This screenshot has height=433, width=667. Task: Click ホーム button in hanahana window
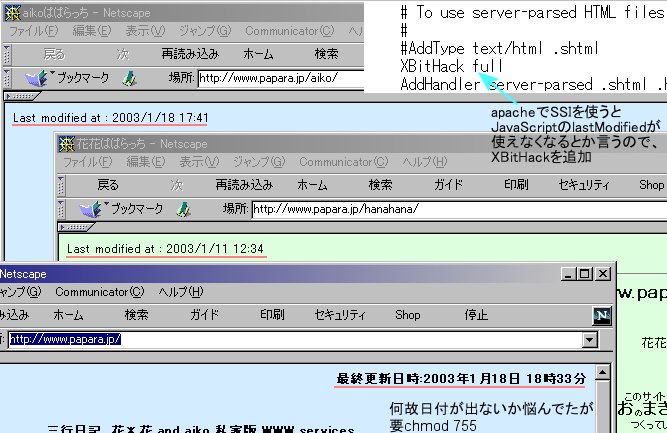click(312, 185)
